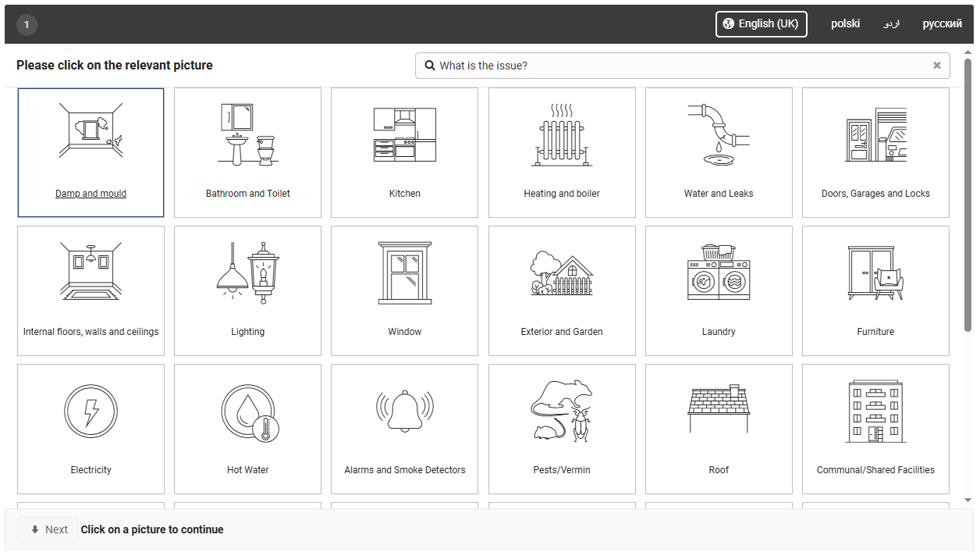Switch language to English (UK)

point(762,23)
